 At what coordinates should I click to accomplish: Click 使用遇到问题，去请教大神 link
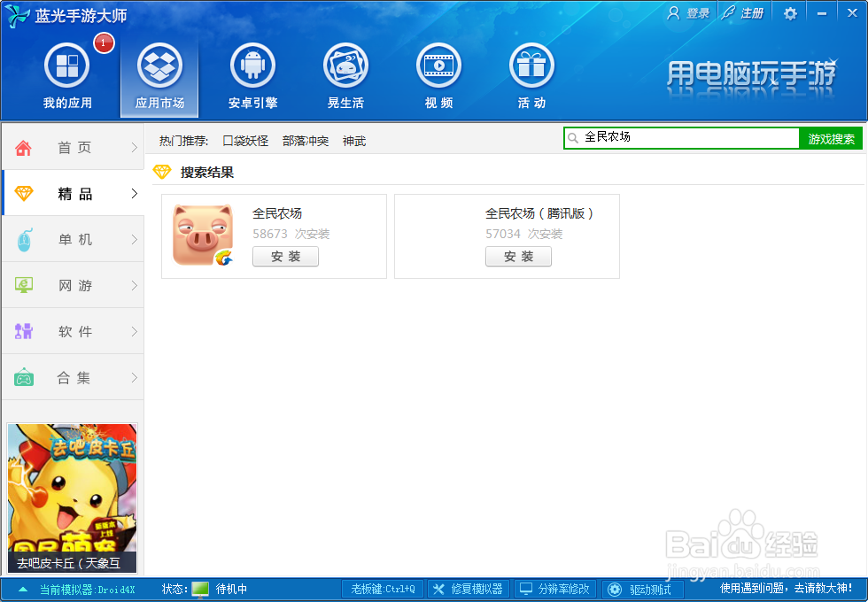click(787, 588)
